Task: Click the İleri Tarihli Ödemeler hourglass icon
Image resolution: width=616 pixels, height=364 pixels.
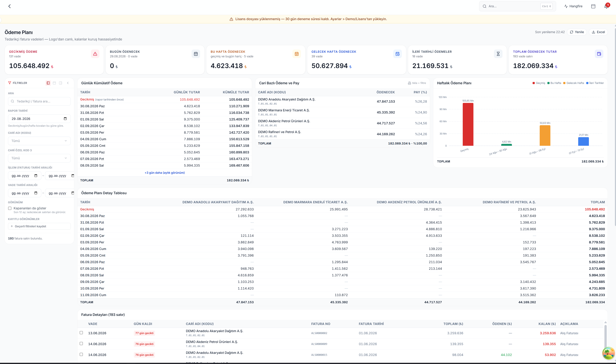Action: [x=498, y=54]
